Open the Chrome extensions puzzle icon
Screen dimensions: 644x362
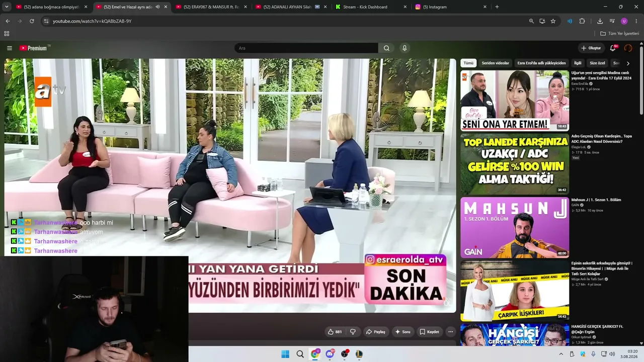click(x=582, y=21)
